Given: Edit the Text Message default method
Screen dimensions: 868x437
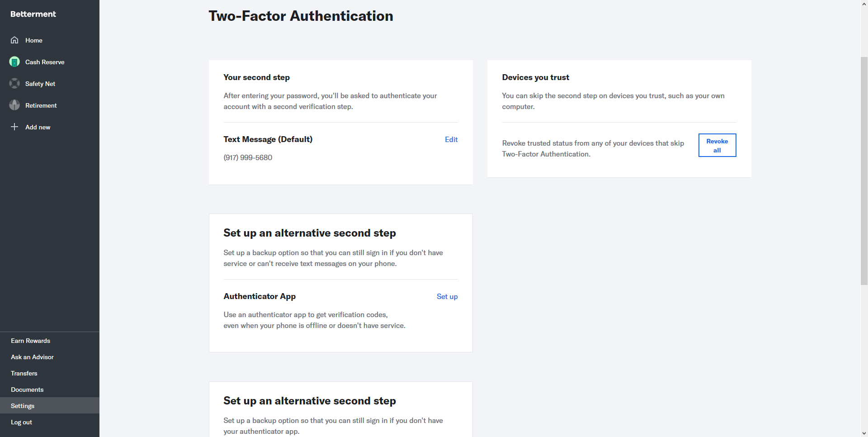Looking at the screenshot, I should 451,139.
